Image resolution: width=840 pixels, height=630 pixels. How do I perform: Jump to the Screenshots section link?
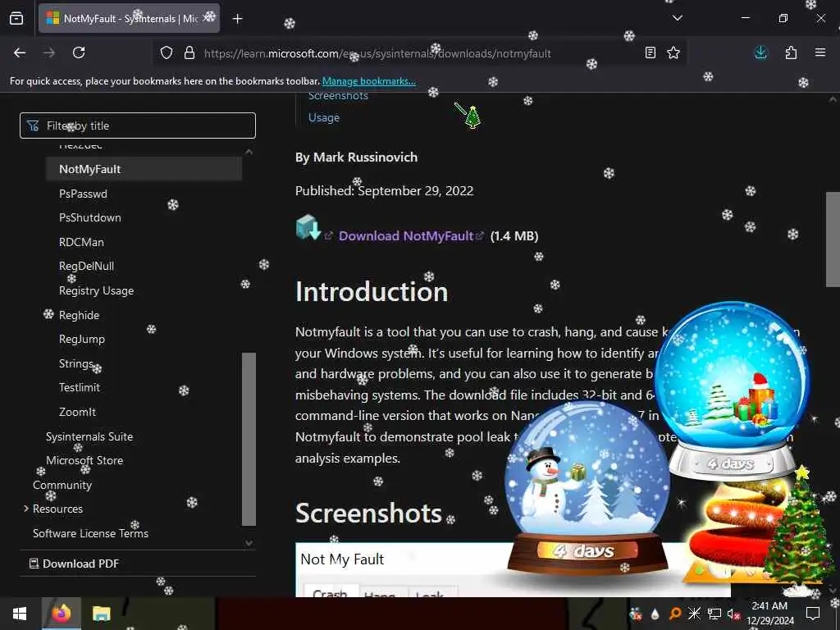pyautogui.click(x=338, y=95)
